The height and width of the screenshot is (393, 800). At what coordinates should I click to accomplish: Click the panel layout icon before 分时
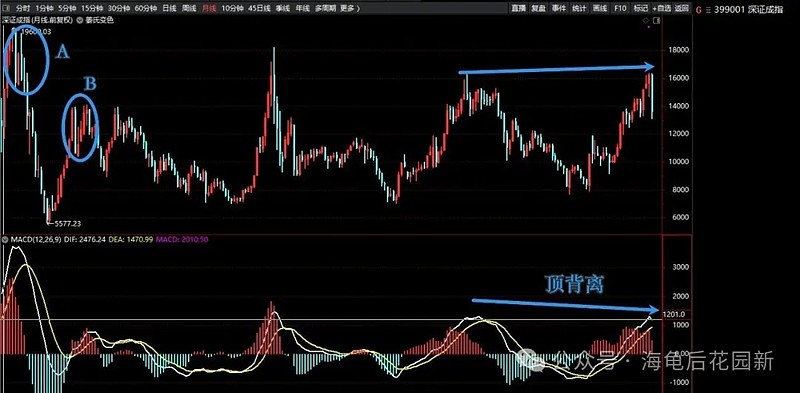(6, 8)
